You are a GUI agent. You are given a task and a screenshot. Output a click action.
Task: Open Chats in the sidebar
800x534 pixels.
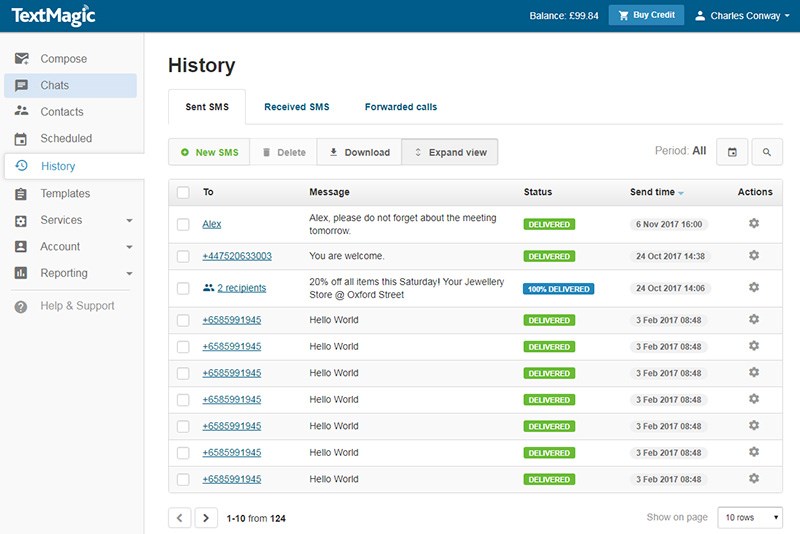coord(70,85)
